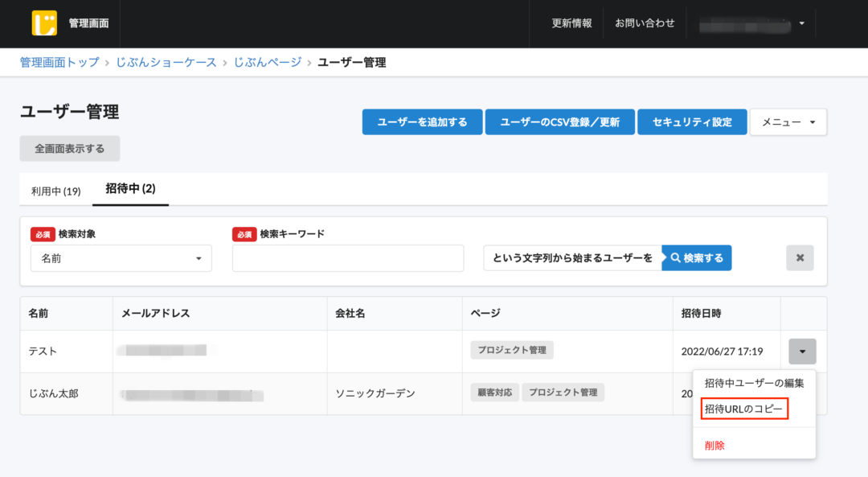Select 招待URLのコピー from the context menu
Screen dimensions: 868x477
tap(743, 409)
